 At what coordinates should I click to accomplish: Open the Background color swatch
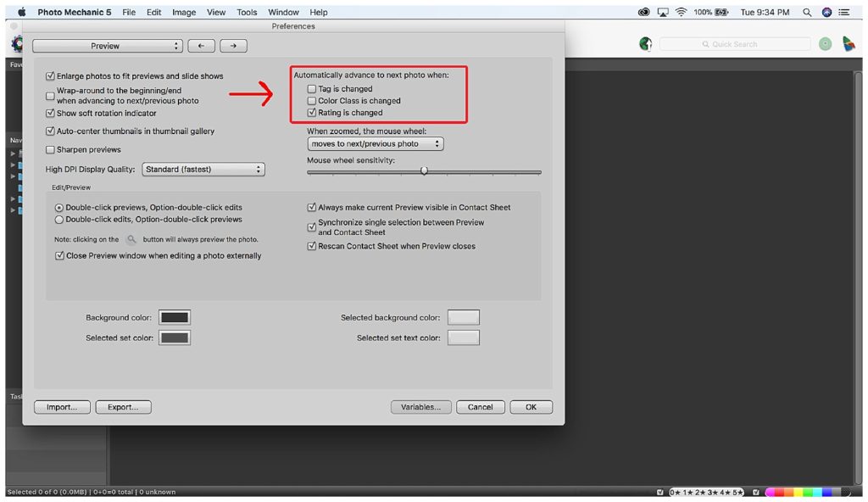(175, 317)
